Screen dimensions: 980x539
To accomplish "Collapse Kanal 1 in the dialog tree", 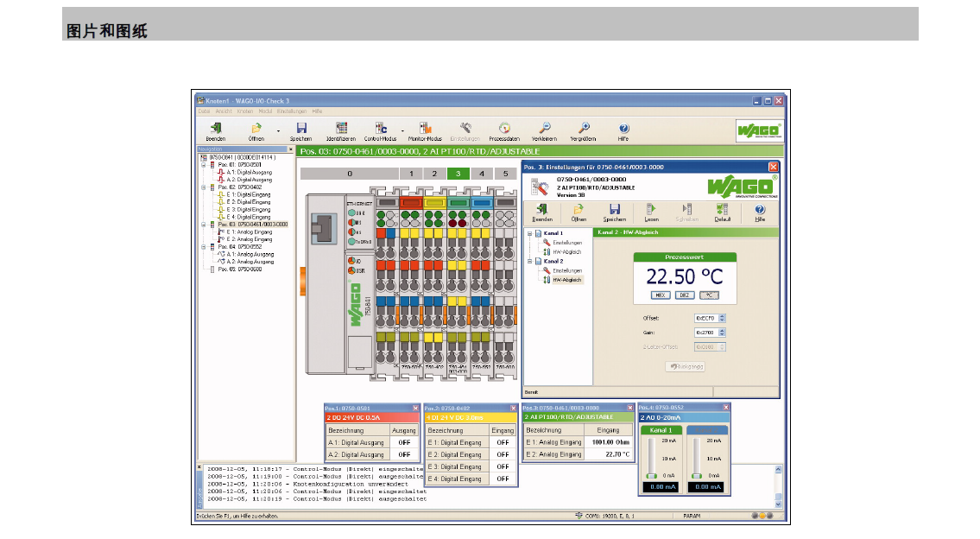I will click(529, 233).
